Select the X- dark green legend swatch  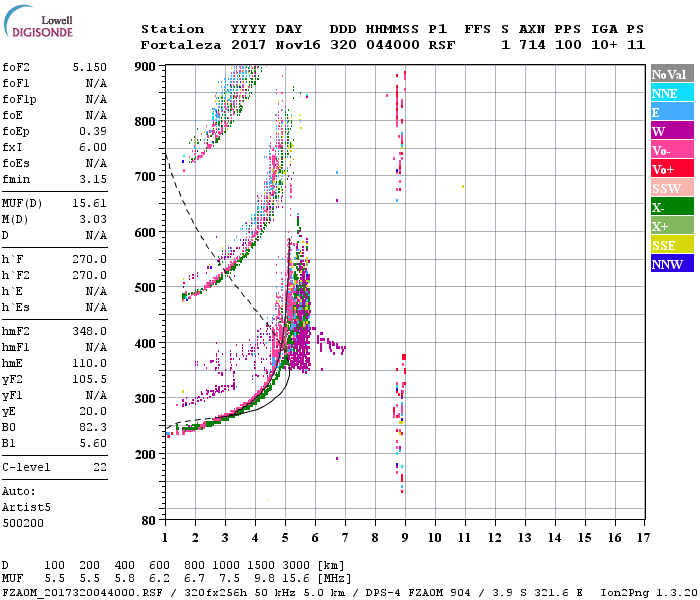(x=672, y=206)
